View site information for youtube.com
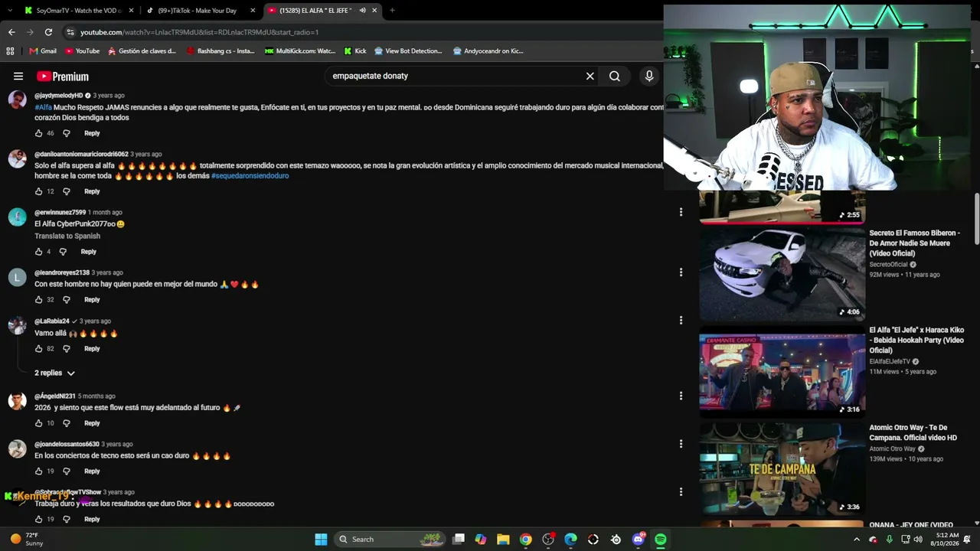 click(x=70, y=32)
